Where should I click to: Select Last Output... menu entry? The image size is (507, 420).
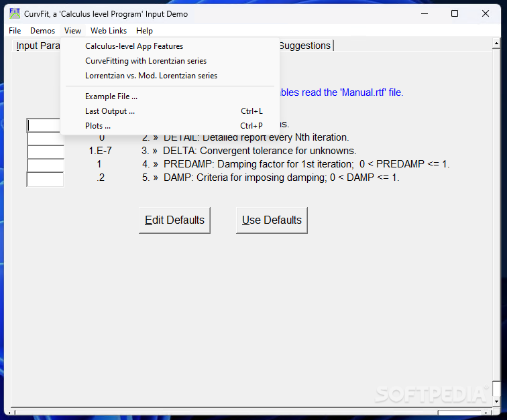[170, 111]
